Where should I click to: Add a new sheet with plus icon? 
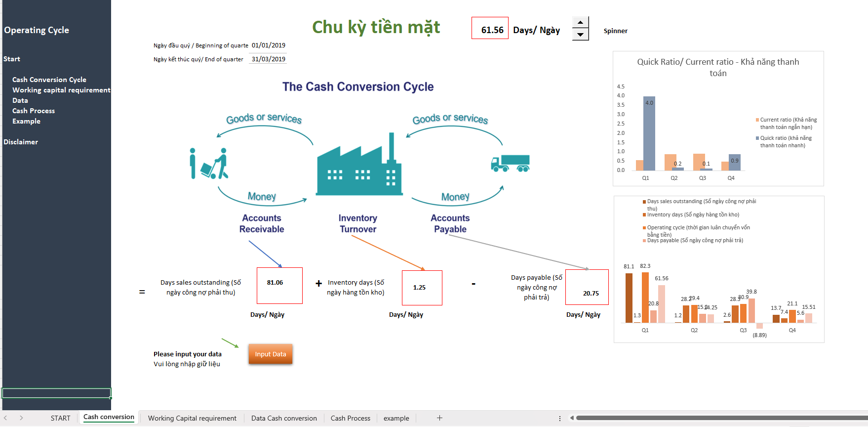439,418
